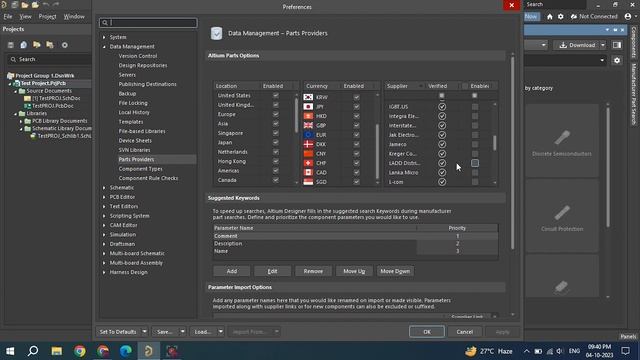
Task: Open the Project menu
Action: (47, 16)
